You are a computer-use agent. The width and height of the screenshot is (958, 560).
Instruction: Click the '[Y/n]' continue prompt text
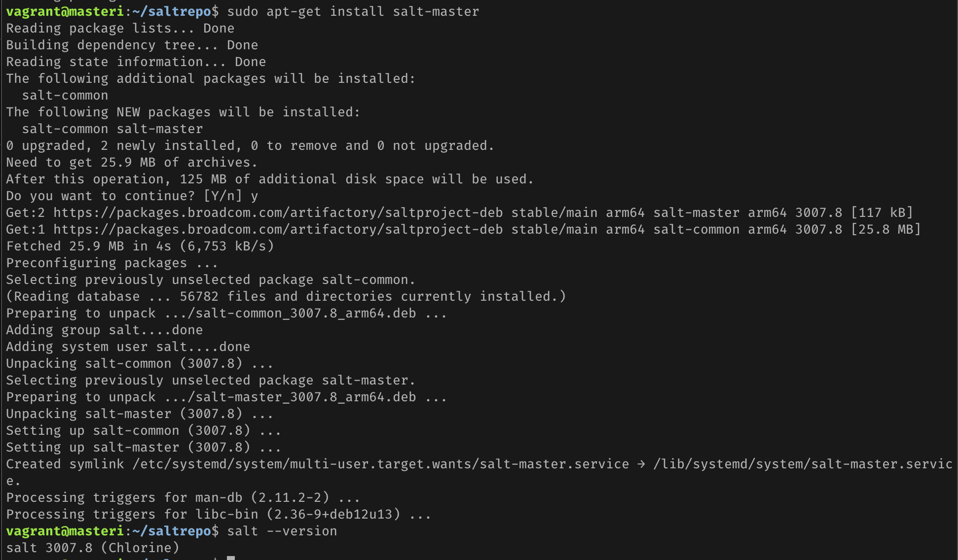click(223, 196)
